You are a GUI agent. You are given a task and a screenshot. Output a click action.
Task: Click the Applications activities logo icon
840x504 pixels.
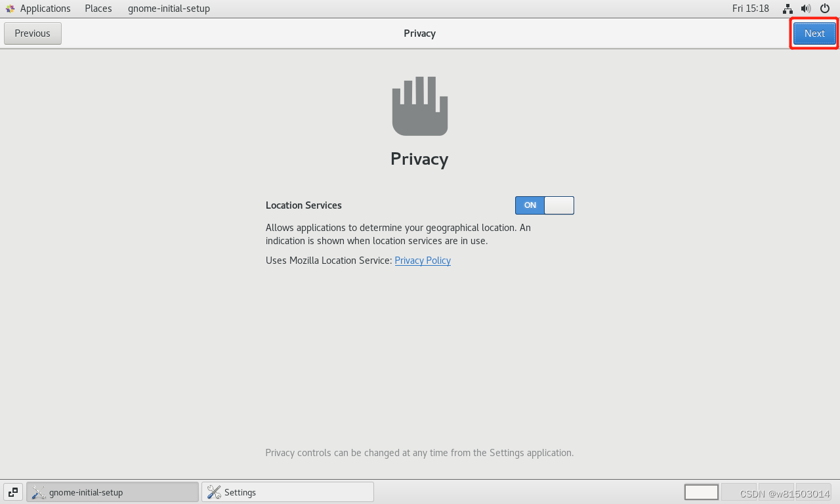[x=10, y=9]
